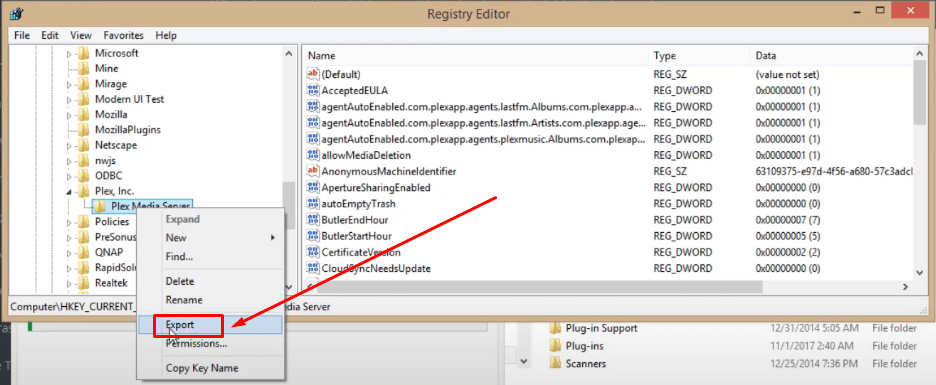Screen dimensions: 936x385
Task: Expand the Modern UI Test key
Action: pyautogui.click(x=69, y=100)
